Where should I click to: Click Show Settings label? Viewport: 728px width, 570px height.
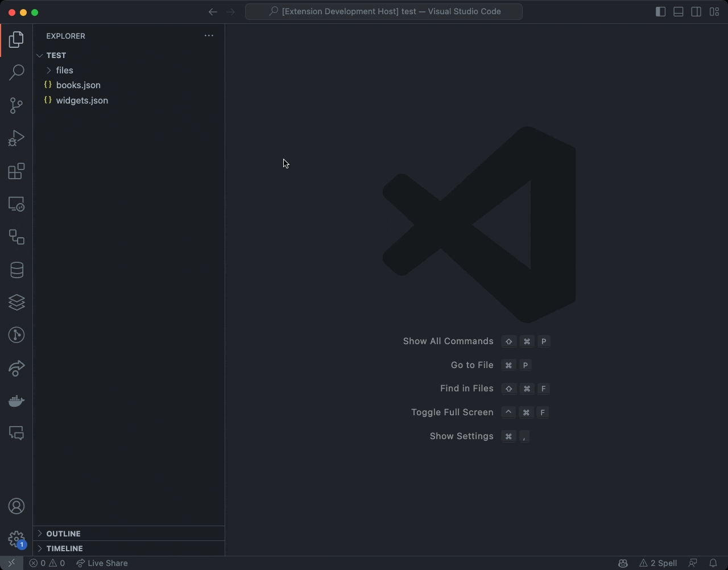pos(462,436)
